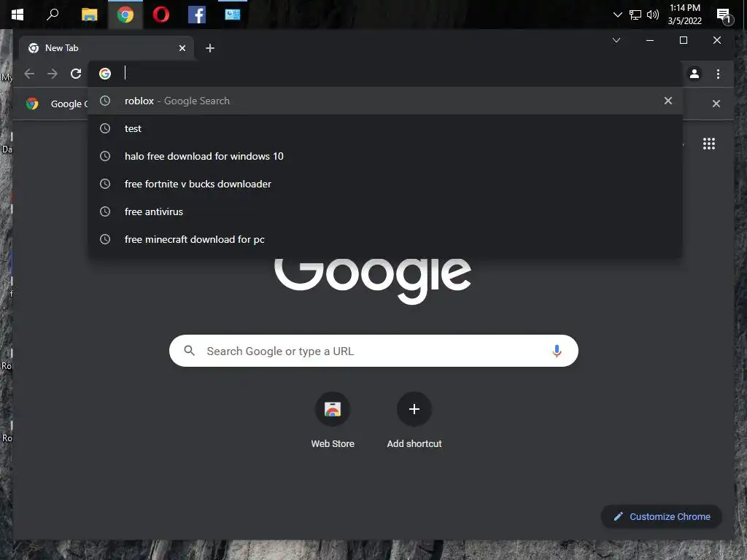Open the network status tray icon
The height and width of the screenshot is (560, 747).
tap(635, 15)
